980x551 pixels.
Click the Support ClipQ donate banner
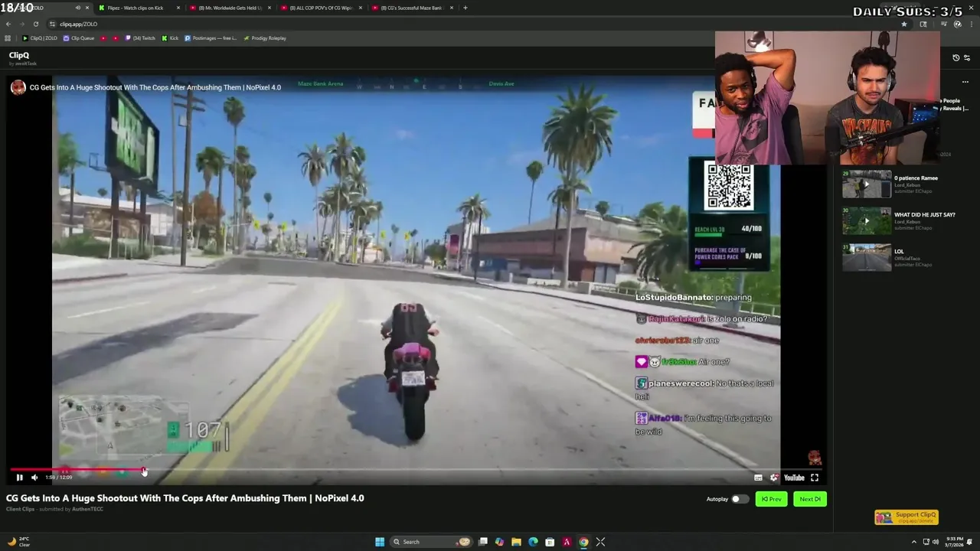point(906,517)
